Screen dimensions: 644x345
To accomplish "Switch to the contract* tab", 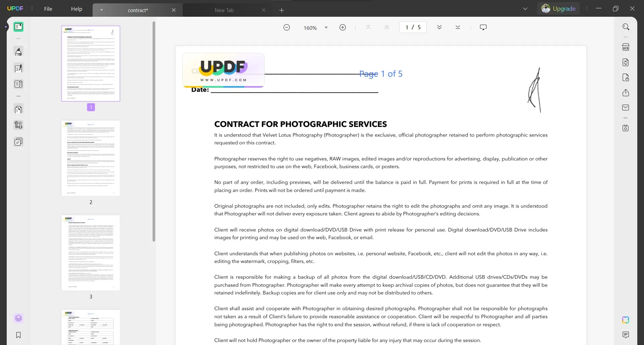I will point(138,10).
